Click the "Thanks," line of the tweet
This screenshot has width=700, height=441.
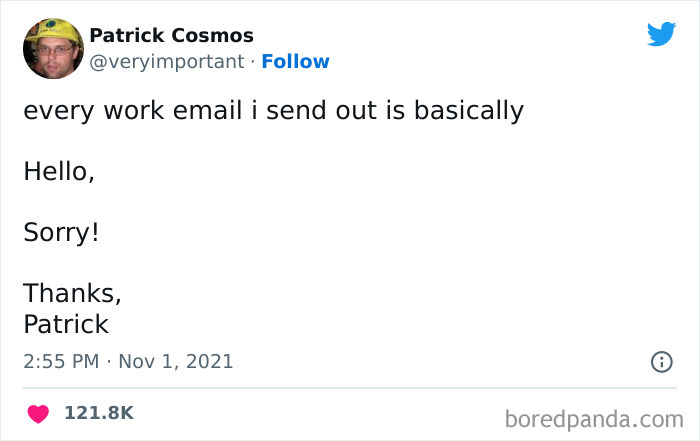click(72, 294)
